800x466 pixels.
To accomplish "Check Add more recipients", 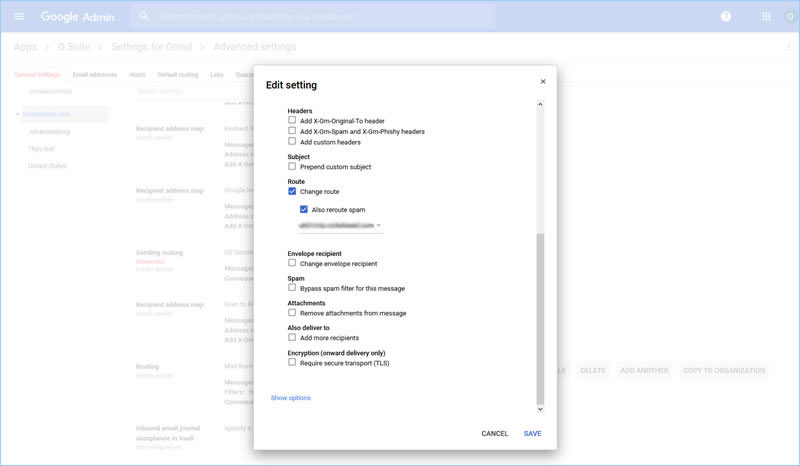I will (292, 337).
